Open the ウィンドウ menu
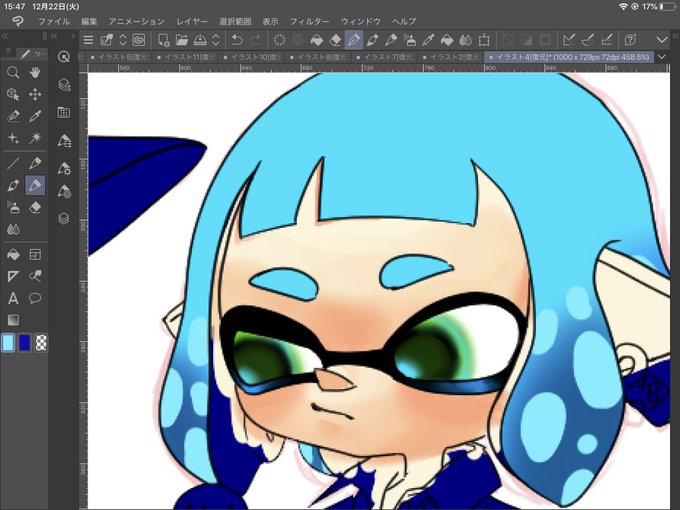This screenshot has width=680, height=510. click(x=361, y=21)
